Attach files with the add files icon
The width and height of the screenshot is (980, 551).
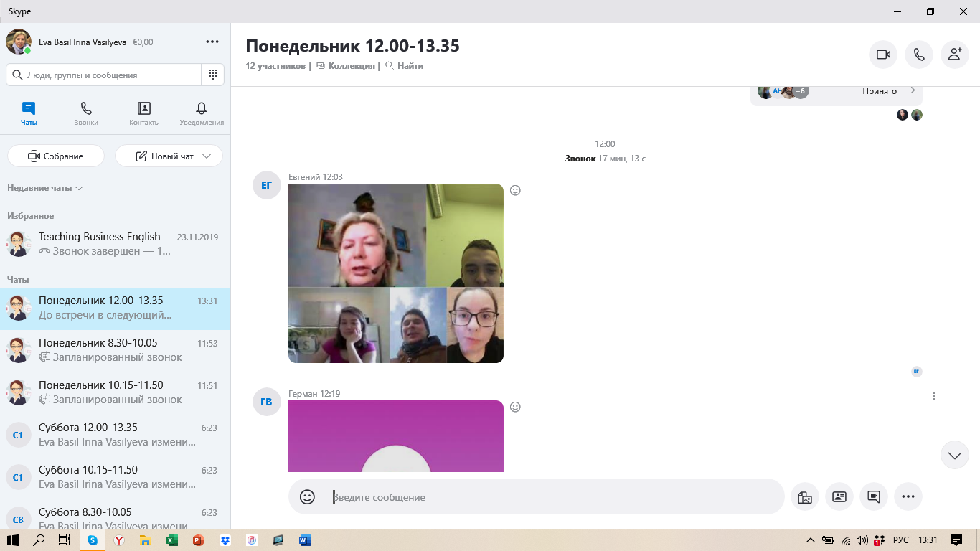804,497
